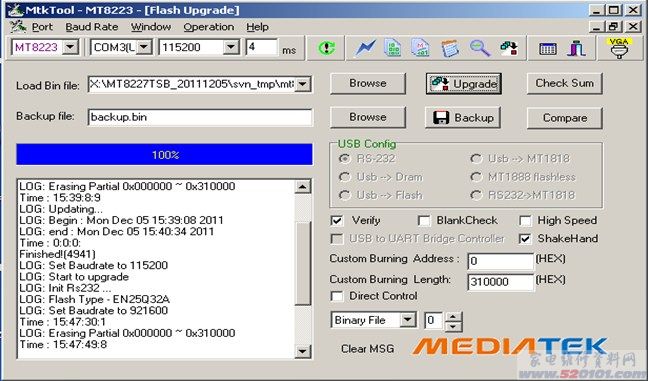Click the log scrollbar up arrow
Viewport: 648px width, 381px height.
point(303,187)
